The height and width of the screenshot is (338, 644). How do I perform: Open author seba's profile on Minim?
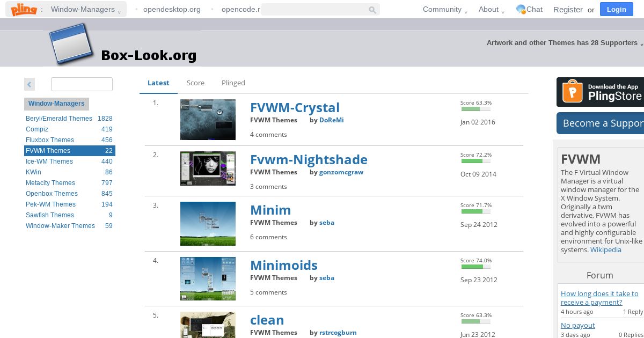tap(327, 223)
